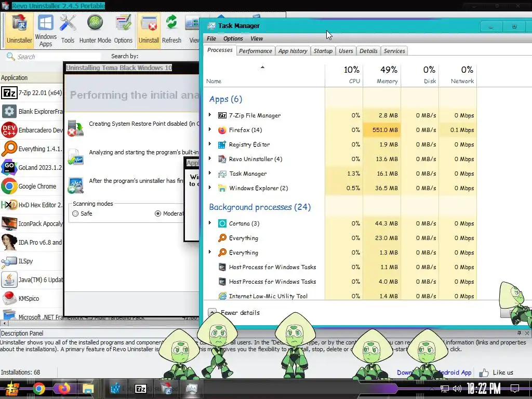Open the notification center icon
The width and height of the screenshot is (532, 399).
click(515, 389)
